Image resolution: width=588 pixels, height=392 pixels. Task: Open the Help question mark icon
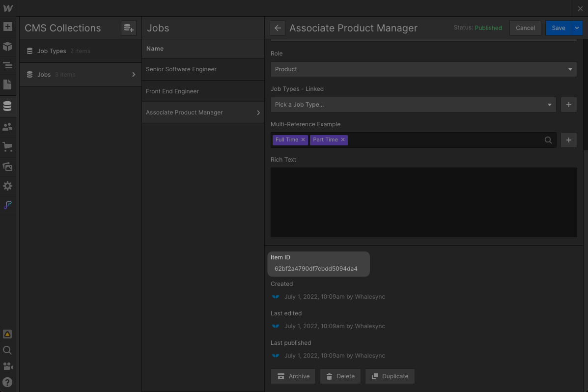(x=7, y=382)
